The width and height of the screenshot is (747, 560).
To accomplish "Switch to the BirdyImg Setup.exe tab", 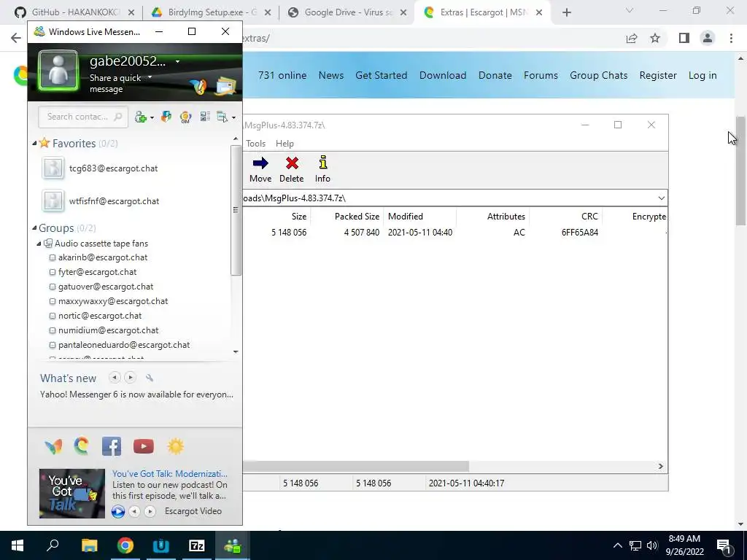I will tap(212, 12).
